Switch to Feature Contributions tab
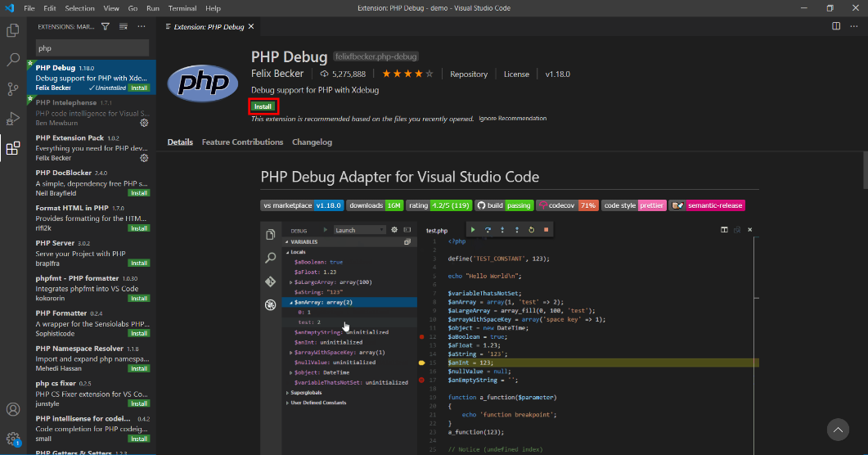This screenshot has width=868, height=455. pyautogui.click(x=242, y=142)
